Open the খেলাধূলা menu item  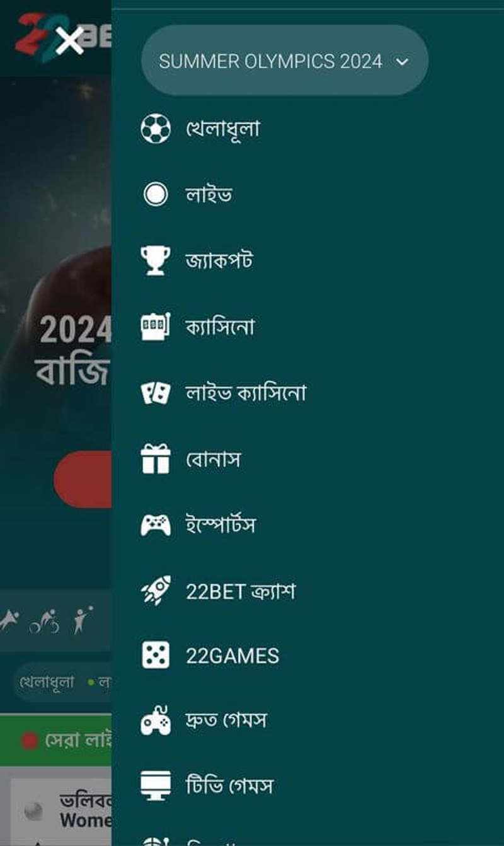pos(223,129)
